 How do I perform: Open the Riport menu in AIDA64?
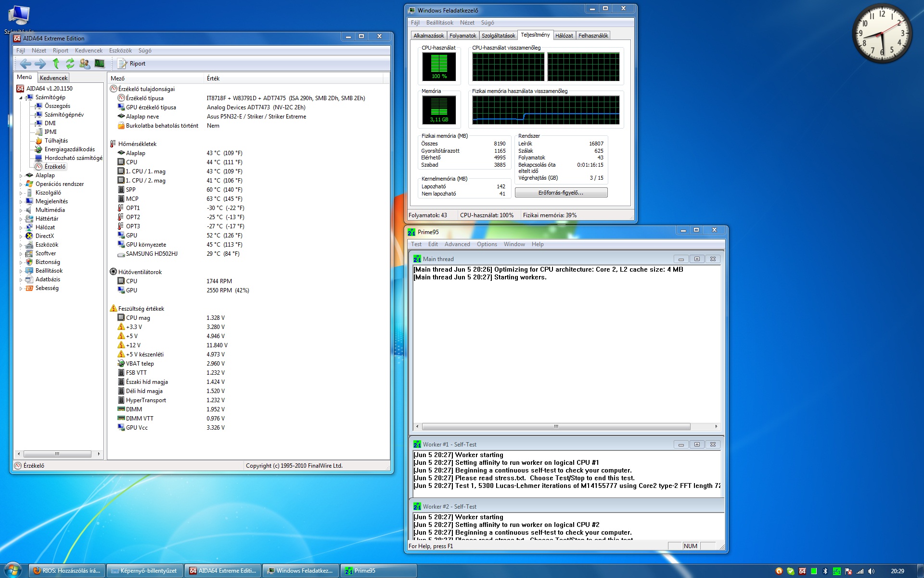[60, 51]
